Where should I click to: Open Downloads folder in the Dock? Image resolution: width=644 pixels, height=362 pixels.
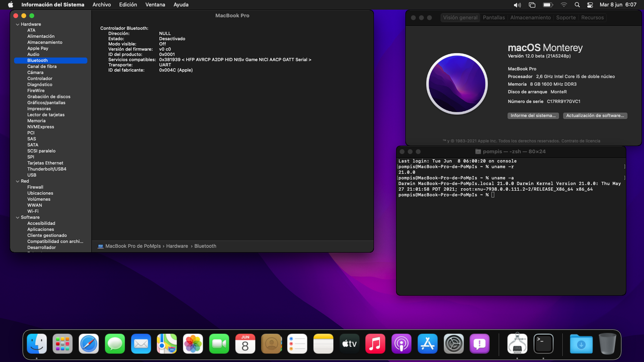point(581,344)
